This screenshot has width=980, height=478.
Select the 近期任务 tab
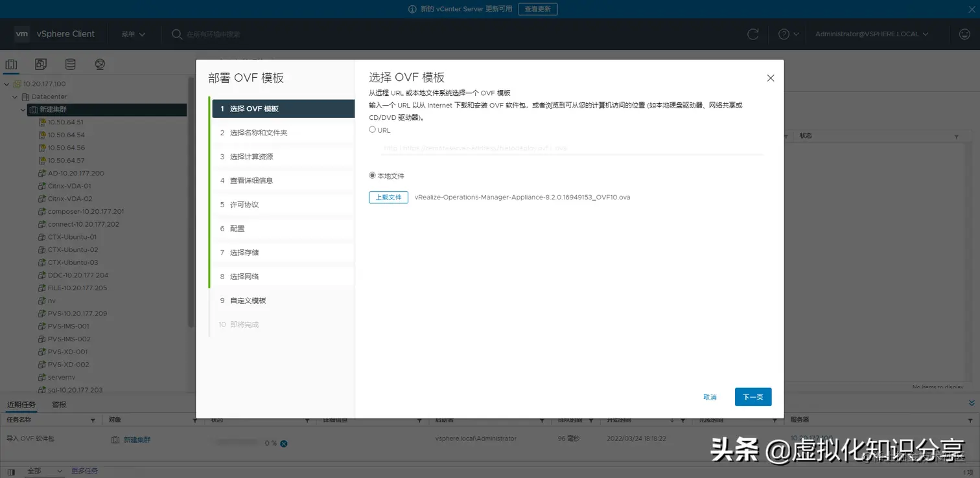pyautogui.click(x=21, y=404)
